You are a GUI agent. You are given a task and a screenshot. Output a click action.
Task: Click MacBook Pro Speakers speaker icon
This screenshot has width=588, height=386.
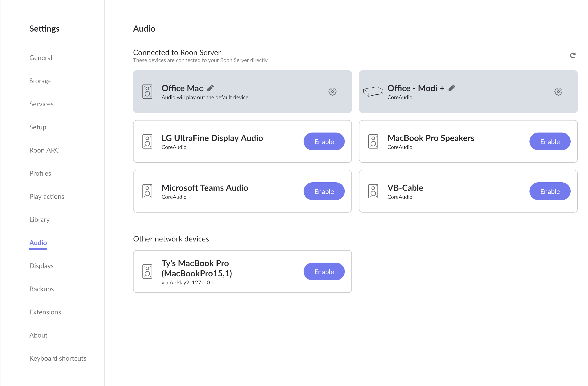pyautogui.click(x=373, y=141)
